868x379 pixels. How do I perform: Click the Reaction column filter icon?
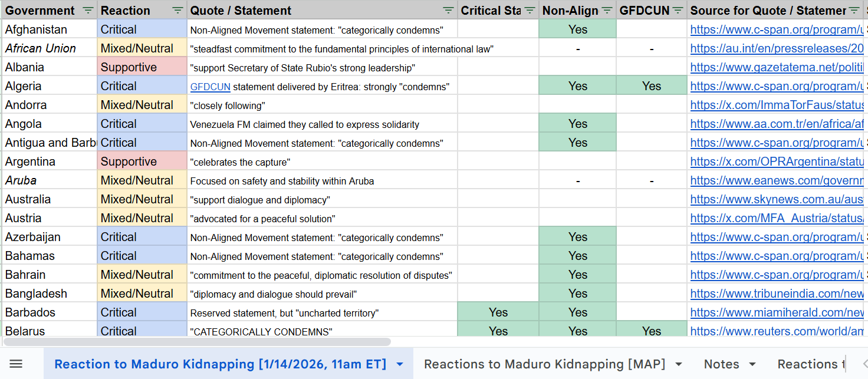tap(177, 11)
